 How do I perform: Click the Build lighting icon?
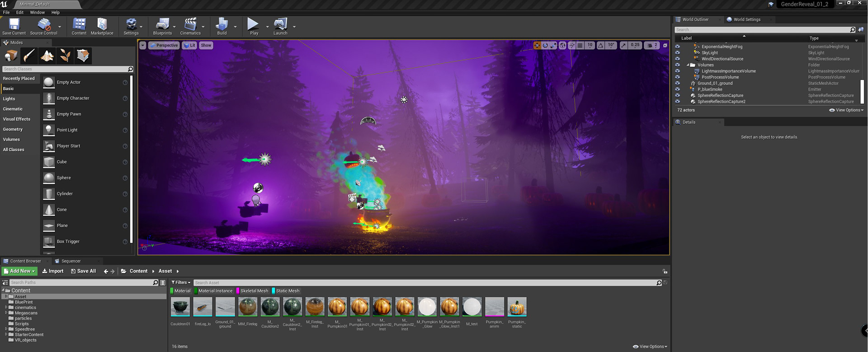(222, 26)
